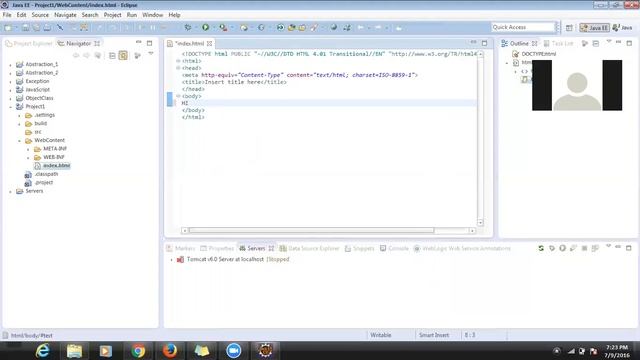640x360 pixels.
Task: Select the ObjectClass project
Action: click(35, 98)
